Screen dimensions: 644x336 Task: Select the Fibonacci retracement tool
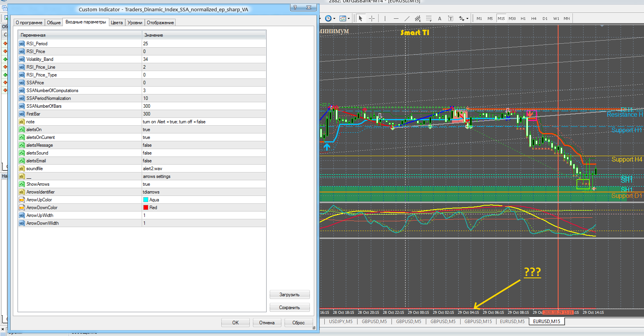(x=429, y=18)
